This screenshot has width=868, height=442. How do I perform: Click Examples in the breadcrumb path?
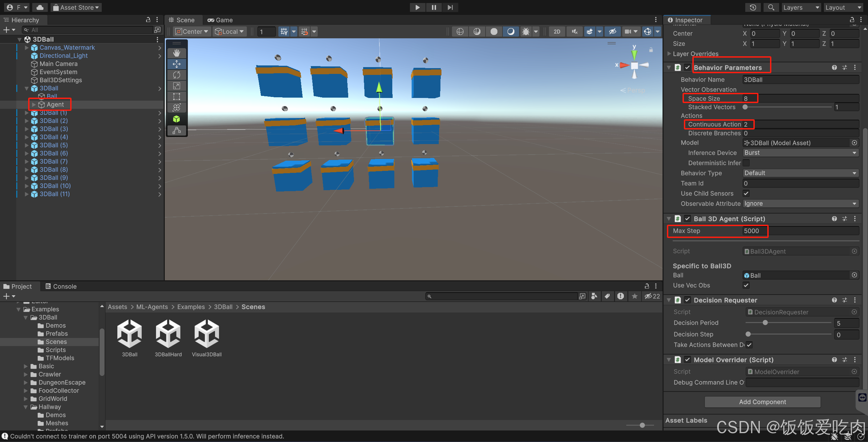pyautogui.click(x=191, y=307)
